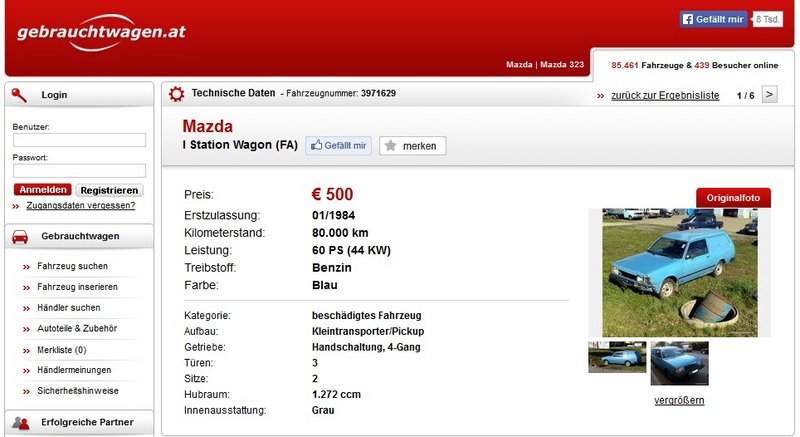Click the Facebook 'Gefällt mir' button in header
This screenshot has width=800, height=437.
pos(713,19)
